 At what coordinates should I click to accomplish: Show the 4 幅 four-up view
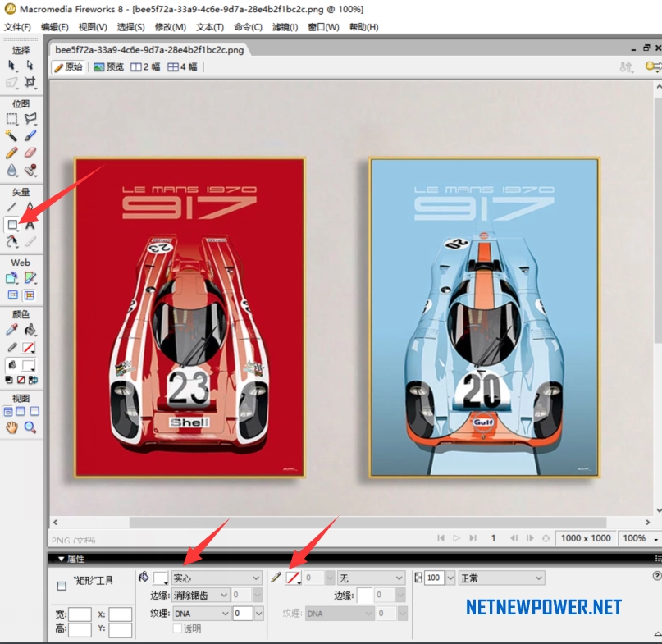tap(182, 67)
